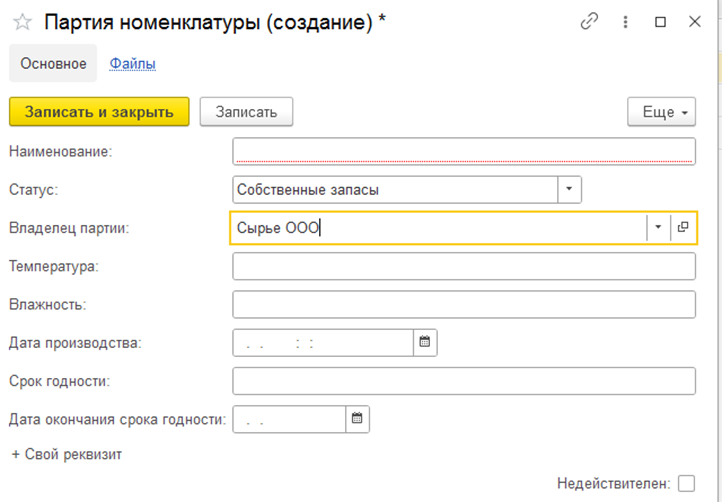Click into the Температура field

click(x=464, y=266)
